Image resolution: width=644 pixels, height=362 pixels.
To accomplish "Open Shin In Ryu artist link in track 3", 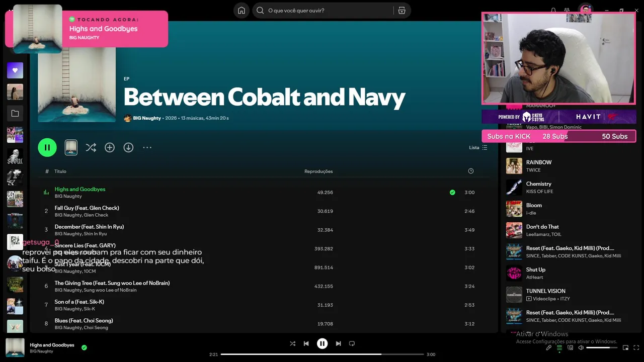I will (x=95, y=234).
